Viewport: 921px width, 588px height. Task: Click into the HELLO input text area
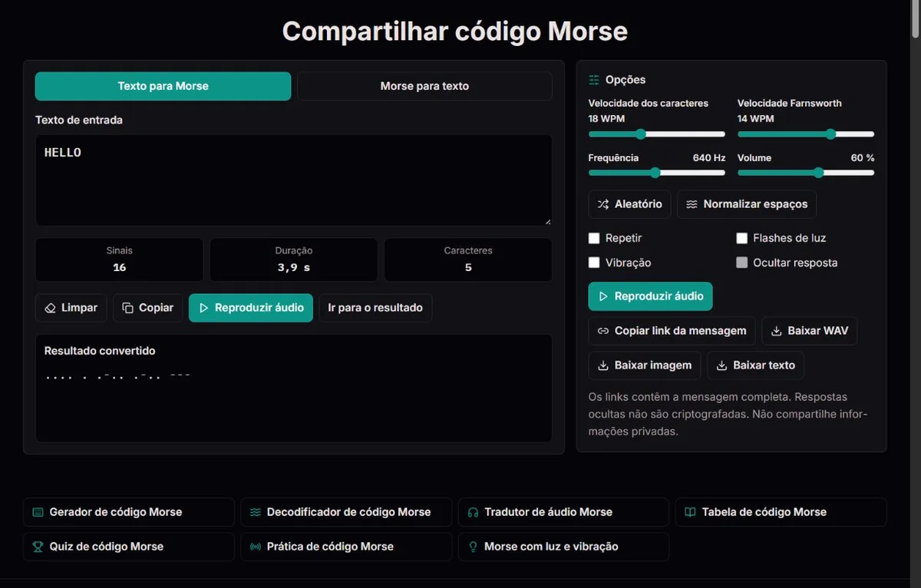[x=293, y=180]
